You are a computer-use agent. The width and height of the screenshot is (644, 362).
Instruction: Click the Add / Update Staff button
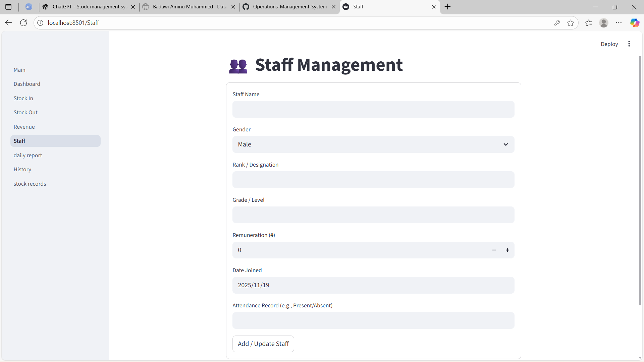pos(263,344)
